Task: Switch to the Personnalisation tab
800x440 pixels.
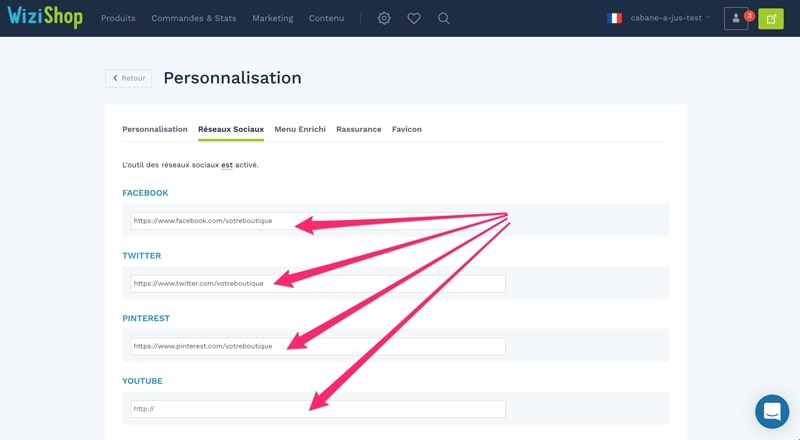Action: (155, 129)
